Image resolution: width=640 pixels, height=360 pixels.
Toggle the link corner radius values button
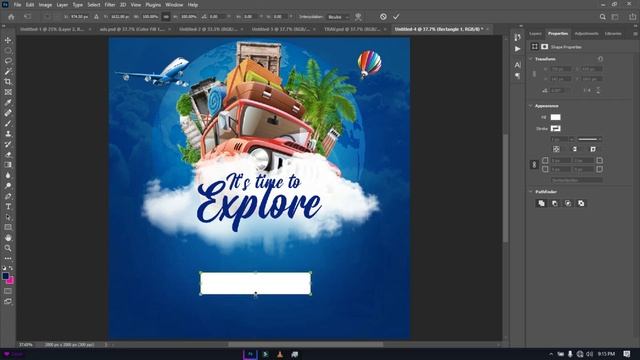pos(534,165)
